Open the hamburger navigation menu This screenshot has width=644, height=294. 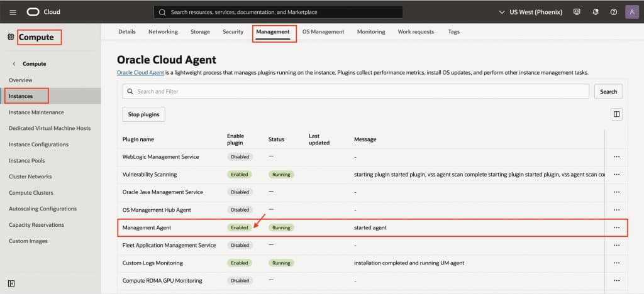[x=13, y=13]
